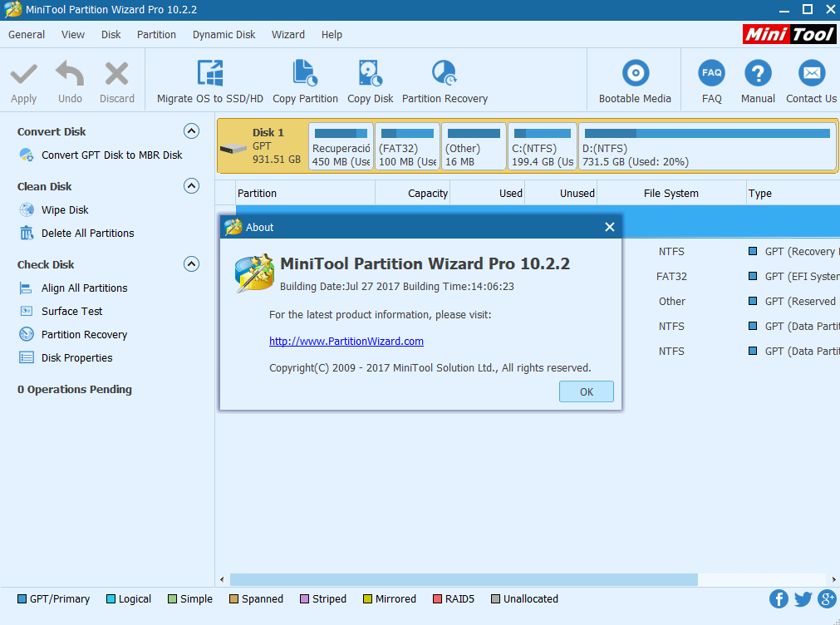840x625 pixels.
Task: Choose Delete All Partitions
Action: (x=88, y=234)
